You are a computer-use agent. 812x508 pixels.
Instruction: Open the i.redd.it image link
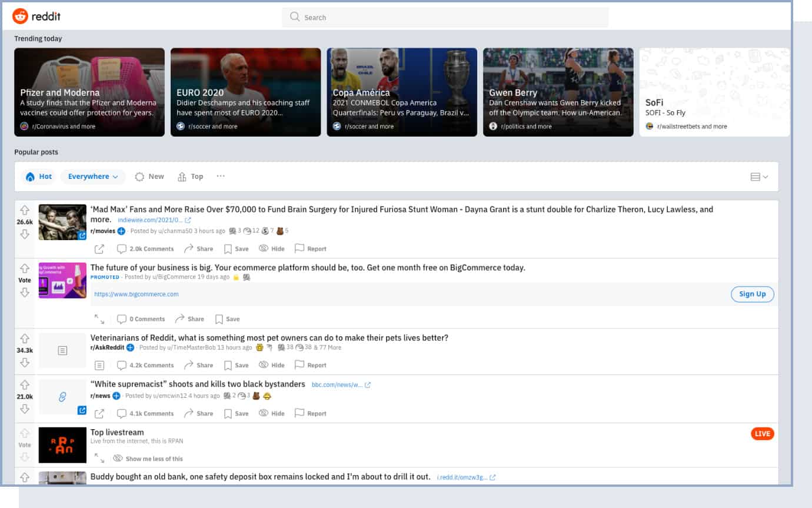pyautogui.click(x=466, y=477)
